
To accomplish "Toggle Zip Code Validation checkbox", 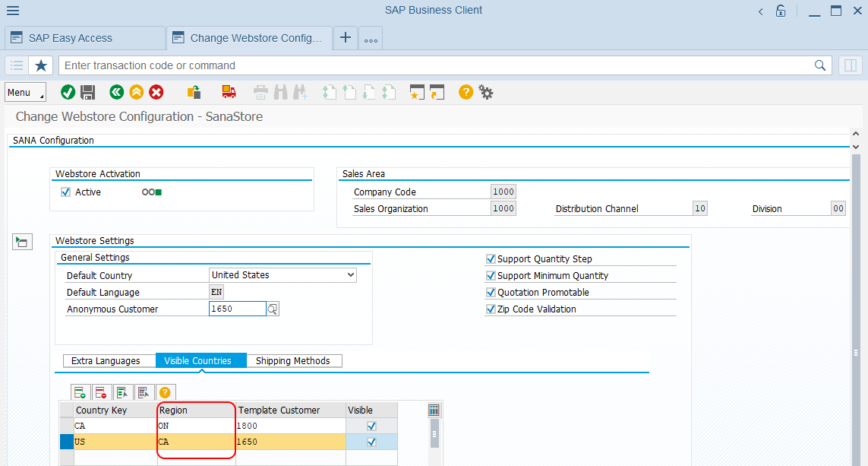I will click(491, 309).
